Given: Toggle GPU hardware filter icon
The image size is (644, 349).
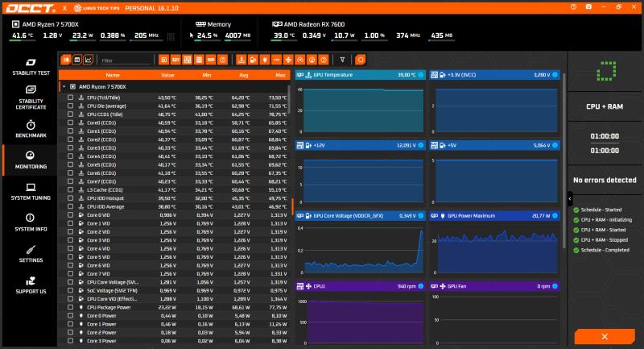Looking at the screenshot, I should pos(175,60).
